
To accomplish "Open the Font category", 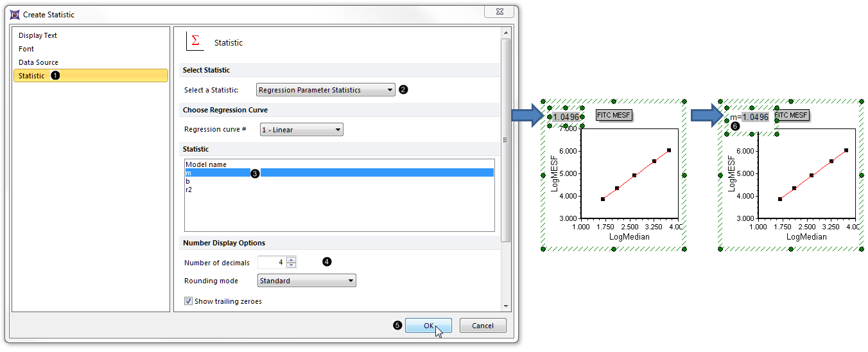I will coord(26,49).
